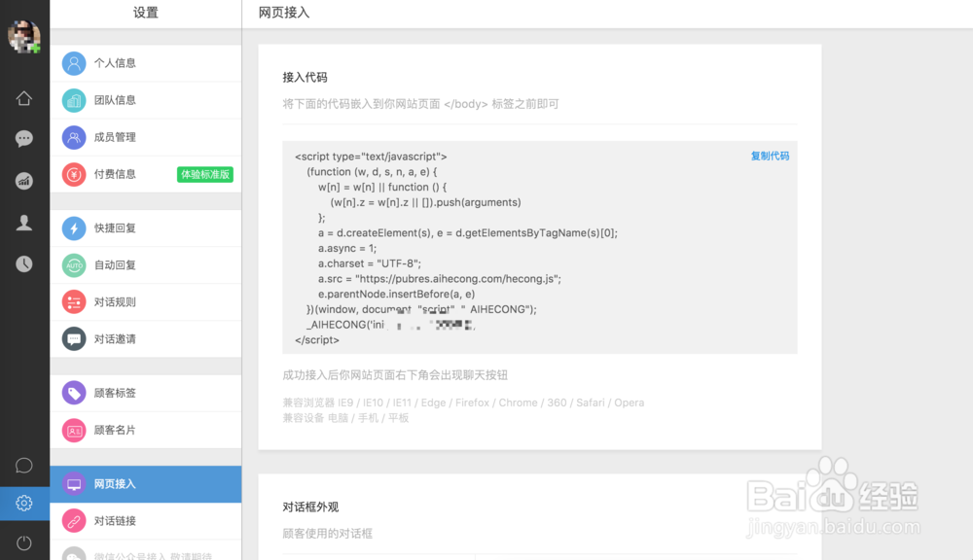Open 成员管理 settings item

pyautogui.click(x=146, y=137)
